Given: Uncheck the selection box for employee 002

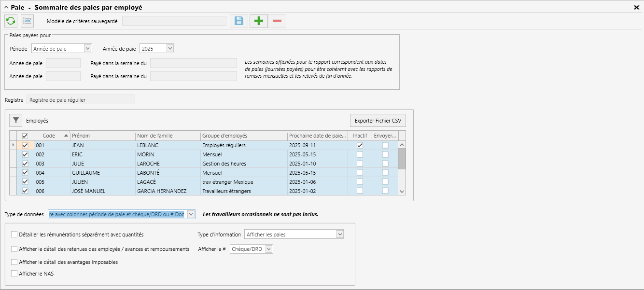Looking at the screenshot, I should (25, 154).
